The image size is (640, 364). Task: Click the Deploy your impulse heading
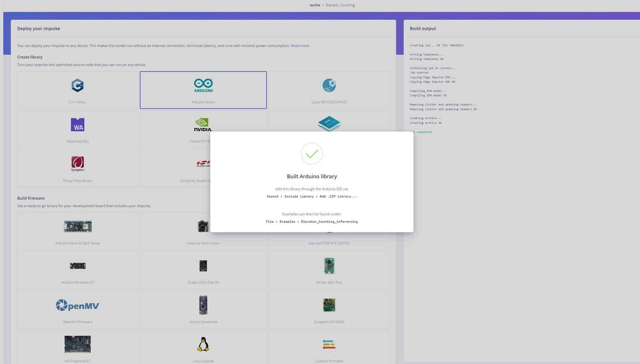coord(38,29)
